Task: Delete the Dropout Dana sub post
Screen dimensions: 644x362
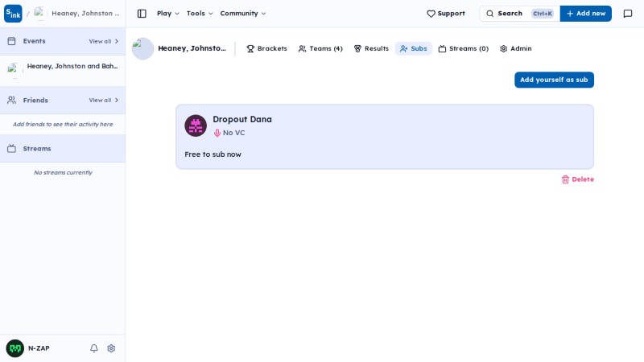Action: [578, 179]
